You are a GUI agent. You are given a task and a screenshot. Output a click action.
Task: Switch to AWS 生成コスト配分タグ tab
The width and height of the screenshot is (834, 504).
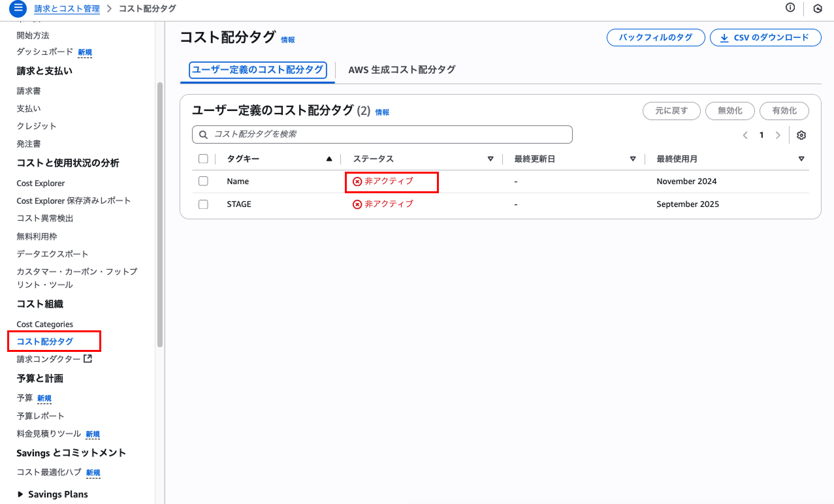[402, 70]
